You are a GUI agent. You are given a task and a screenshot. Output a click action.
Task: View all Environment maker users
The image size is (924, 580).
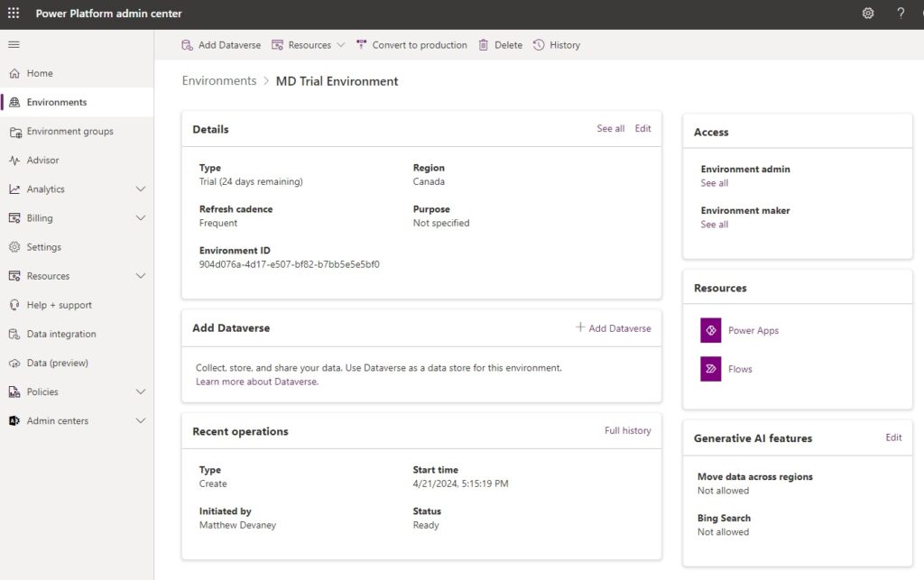click(715, 225)
